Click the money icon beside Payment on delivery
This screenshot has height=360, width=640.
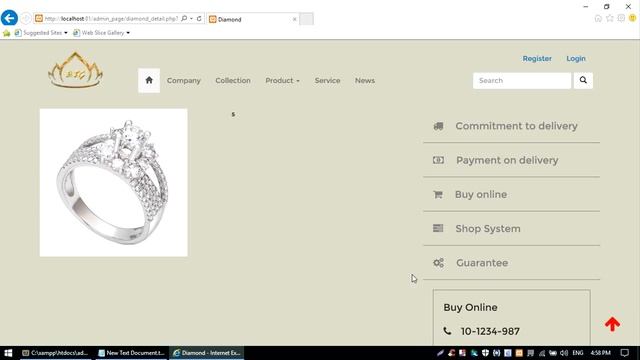pyautogui.click(x=438, y=160)
